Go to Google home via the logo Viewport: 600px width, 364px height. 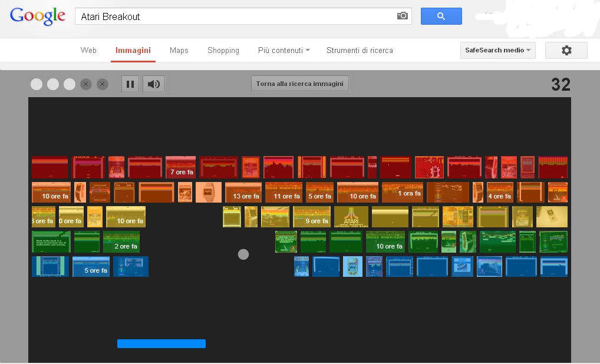38,16
